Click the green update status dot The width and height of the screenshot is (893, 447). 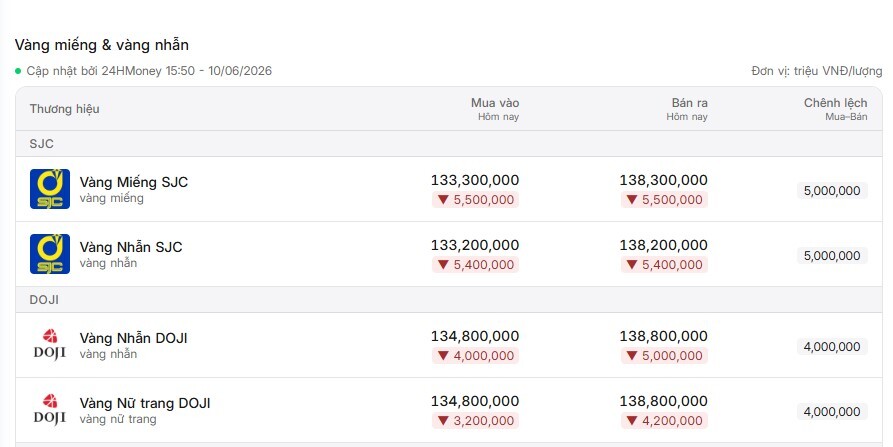point(18,71)
